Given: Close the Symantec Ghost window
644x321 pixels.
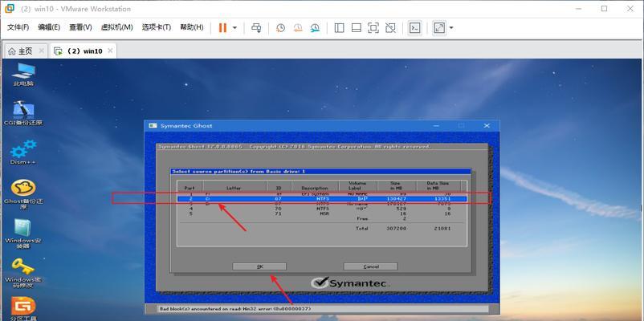Looking at the screenshot, I should [x=487, y=126].
